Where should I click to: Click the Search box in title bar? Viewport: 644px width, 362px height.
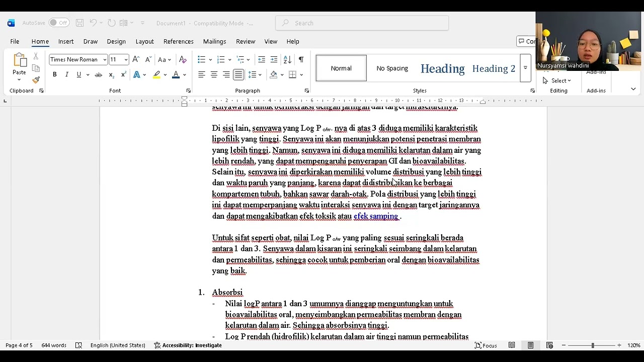pos(362,23)
